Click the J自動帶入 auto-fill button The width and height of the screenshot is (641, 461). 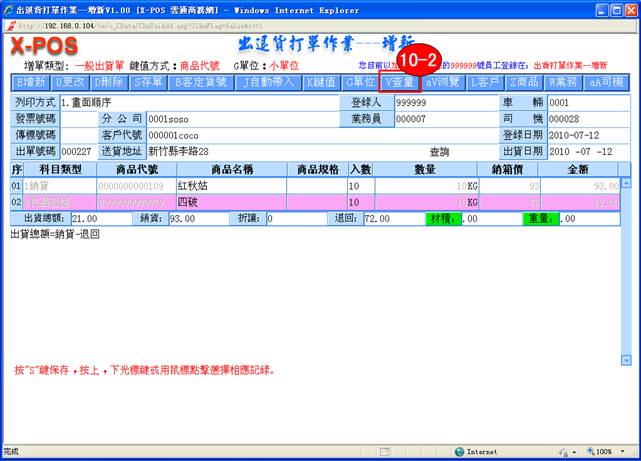click(x=268, y=82)
